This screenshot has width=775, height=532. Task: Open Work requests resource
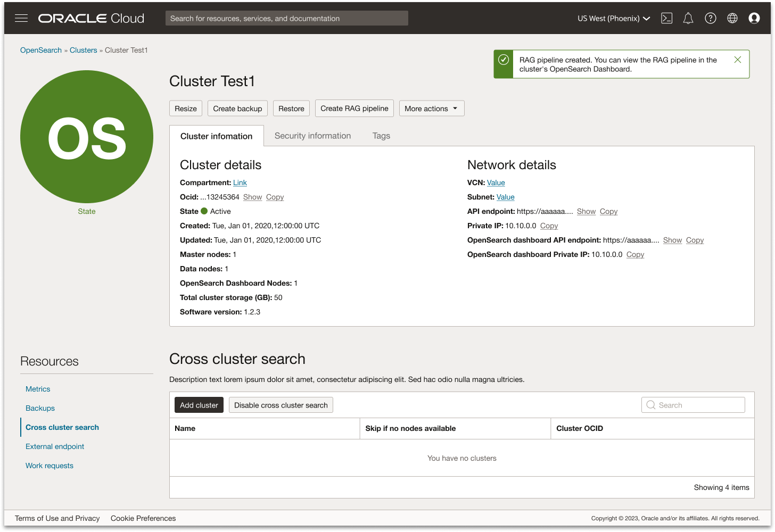click(x=50, y=465)
